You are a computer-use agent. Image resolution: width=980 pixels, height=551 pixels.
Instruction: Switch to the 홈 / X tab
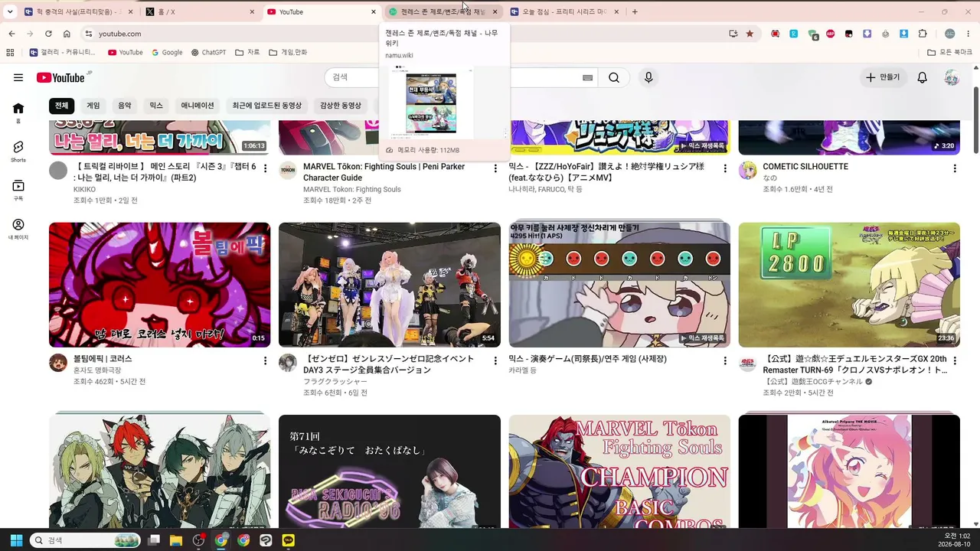[x=200, y=11]
